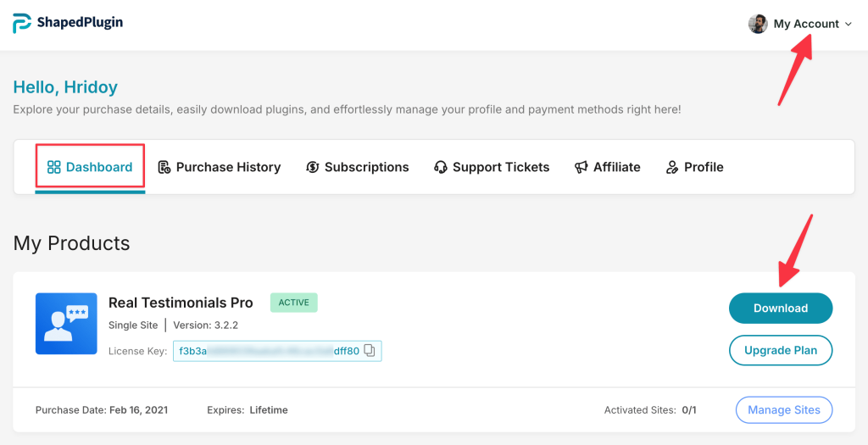Open the Real Testimonials Pro product thumbnail
This screenshot has height=445, width=868.
(66, 324)
